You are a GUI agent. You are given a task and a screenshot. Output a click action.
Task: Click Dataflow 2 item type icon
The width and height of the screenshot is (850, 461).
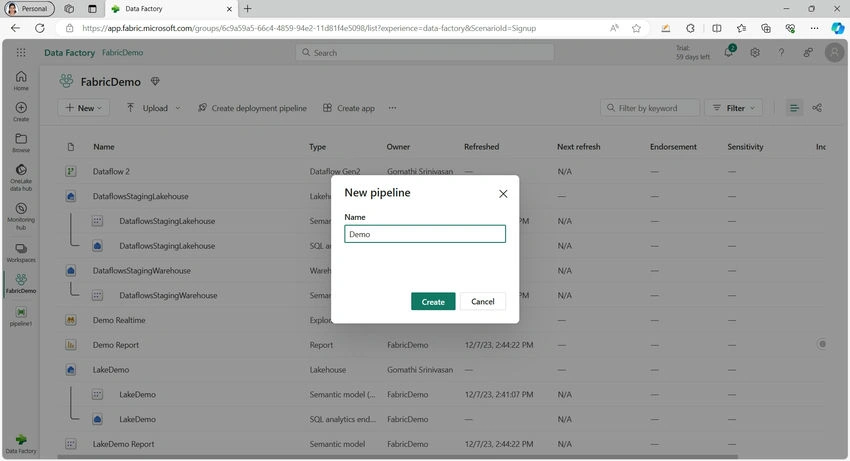70,171
